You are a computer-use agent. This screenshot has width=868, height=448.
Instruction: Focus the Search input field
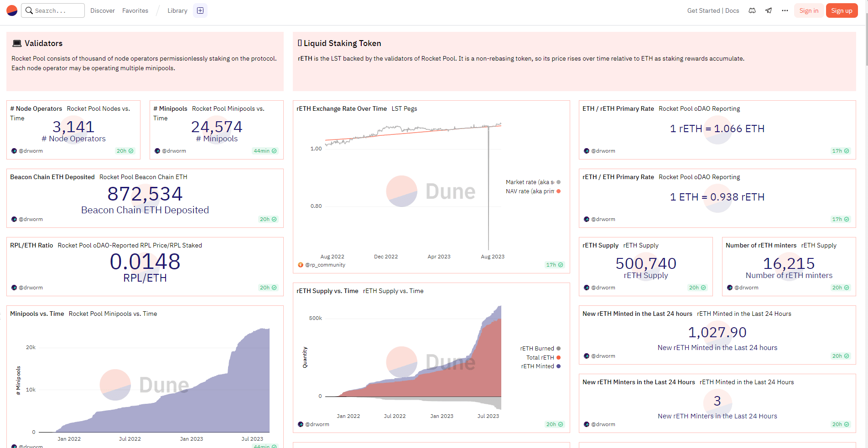click(53, 10)
